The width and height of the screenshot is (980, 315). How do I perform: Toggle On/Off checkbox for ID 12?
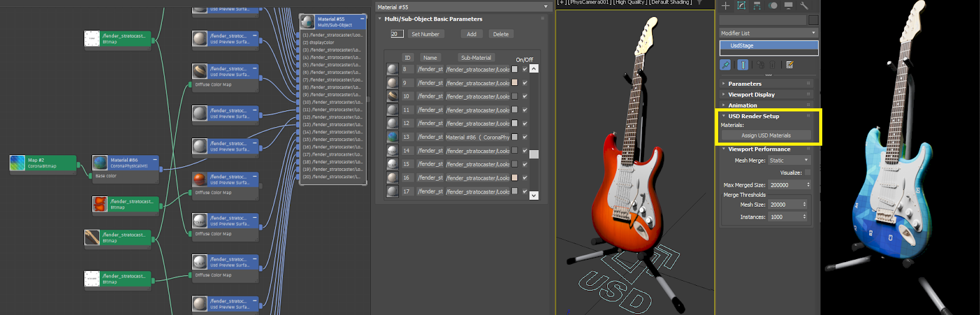525,123
